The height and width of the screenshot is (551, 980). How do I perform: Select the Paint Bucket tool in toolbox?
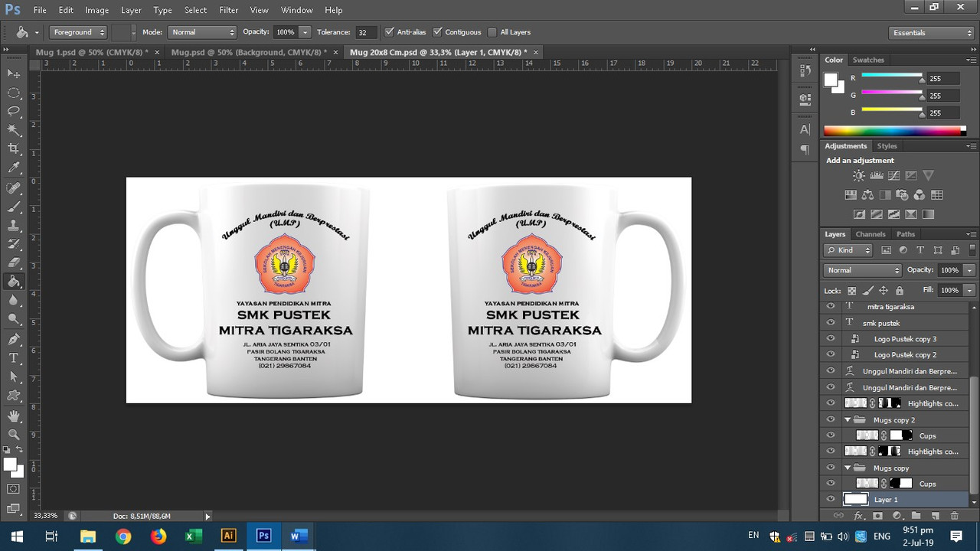(x=14, y=282)
